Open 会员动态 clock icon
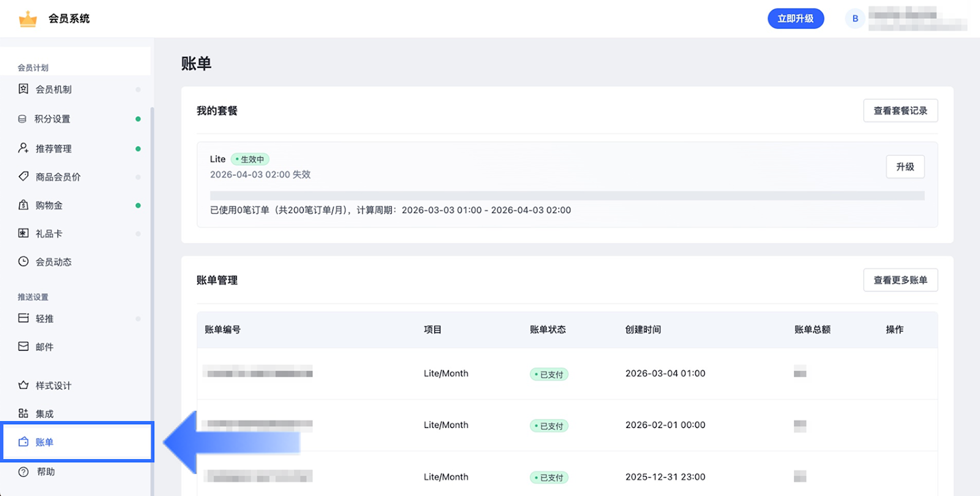 (x=23, y=261)
